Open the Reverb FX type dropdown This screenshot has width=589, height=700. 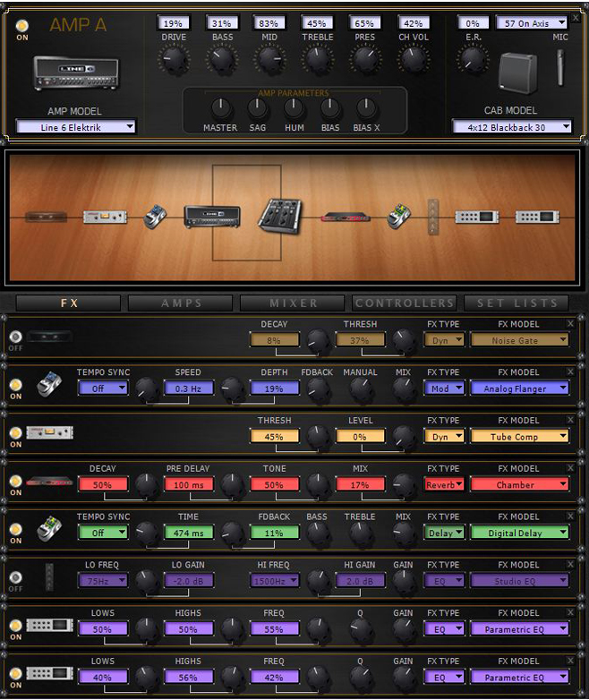(x=444, y=485)
